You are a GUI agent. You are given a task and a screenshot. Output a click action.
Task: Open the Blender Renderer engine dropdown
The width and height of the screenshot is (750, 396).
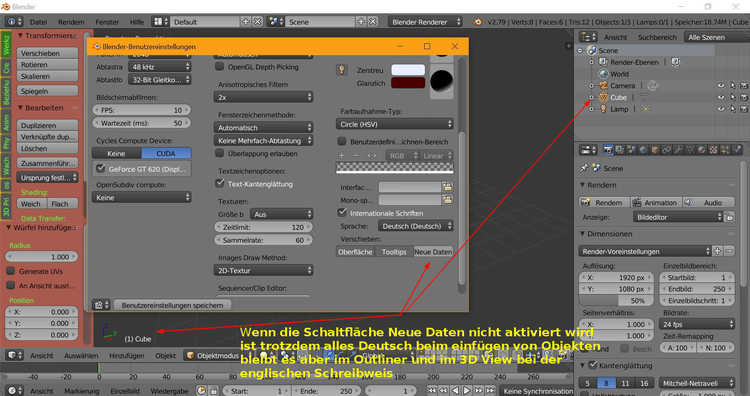(425, 22)
